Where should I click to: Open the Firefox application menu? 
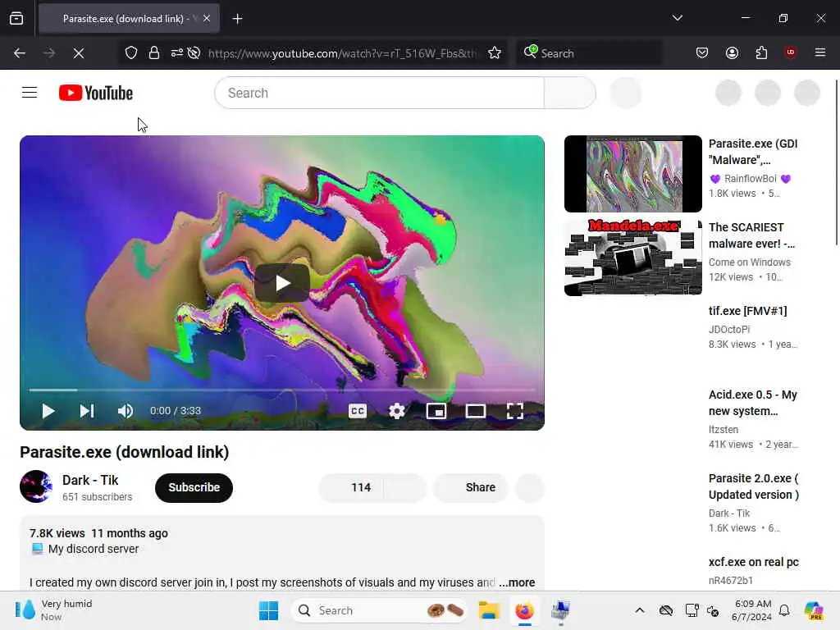click(819, 52)
